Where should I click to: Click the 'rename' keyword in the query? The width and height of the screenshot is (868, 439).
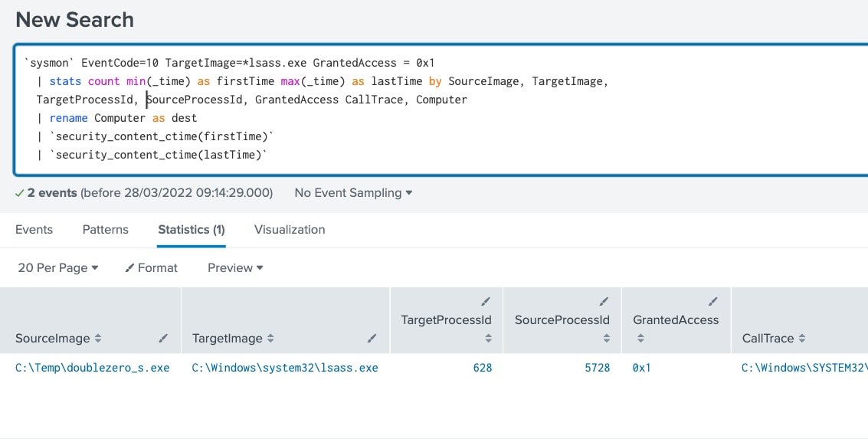(x=69, y=118)
